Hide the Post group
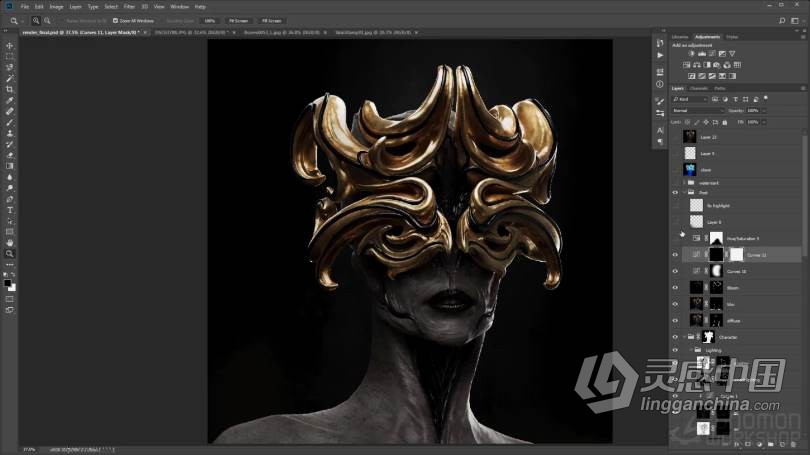This screenshot has width=810, height=455. point(675,193)
